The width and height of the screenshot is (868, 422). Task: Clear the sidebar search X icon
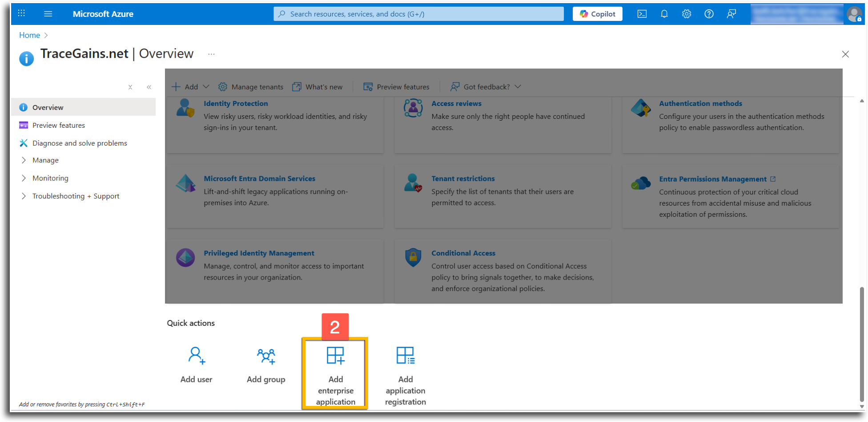(x=130, y=87)
